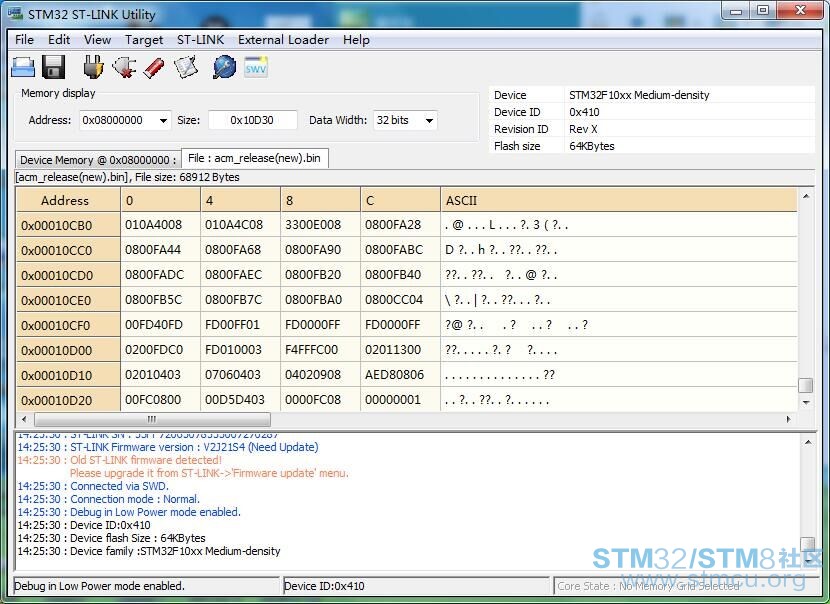Viewport: 830px width, 604px height.
Task: Select row address 0x00010CD0
Action: click(68, 275)
